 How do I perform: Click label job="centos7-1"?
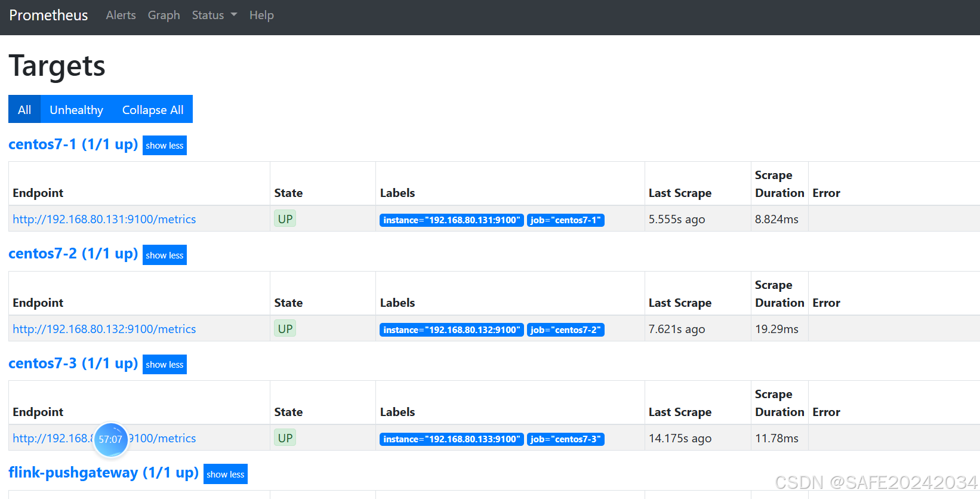[x=566, y=220]
